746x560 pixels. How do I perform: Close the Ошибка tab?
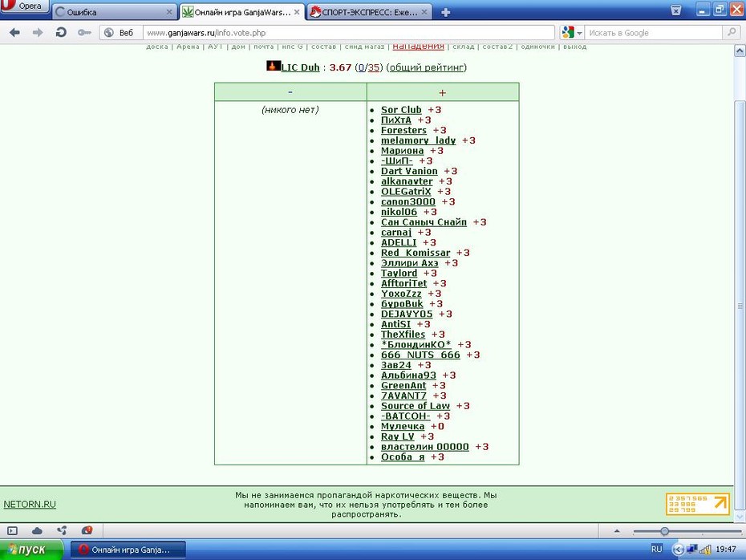[169, 12]
